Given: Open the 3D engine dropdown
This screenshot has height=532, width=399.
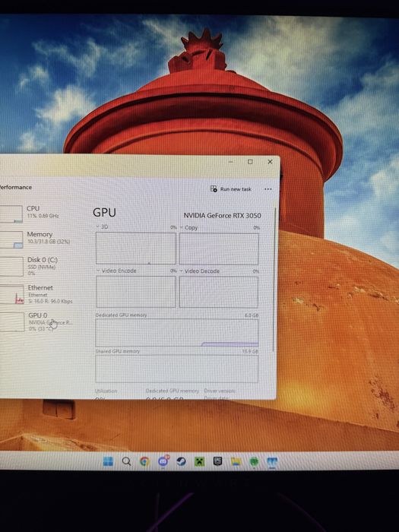Looking at the screenshot, I should pos(102,226).
